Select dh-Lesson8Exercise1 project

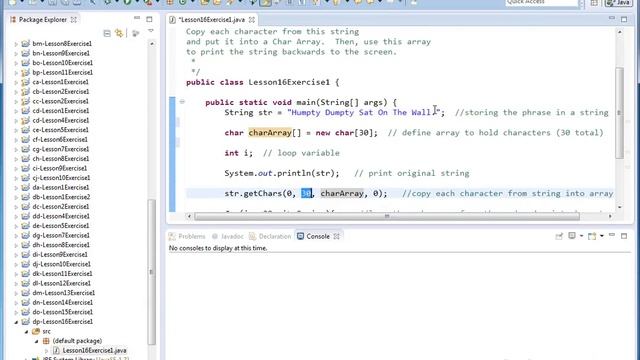coord(60,245)
